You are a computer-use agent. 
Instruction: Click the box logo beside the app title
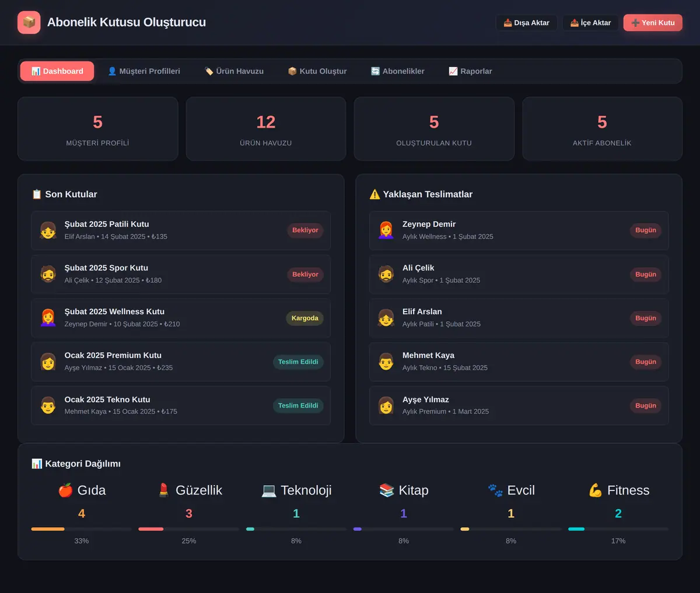[x=29, y=23]
